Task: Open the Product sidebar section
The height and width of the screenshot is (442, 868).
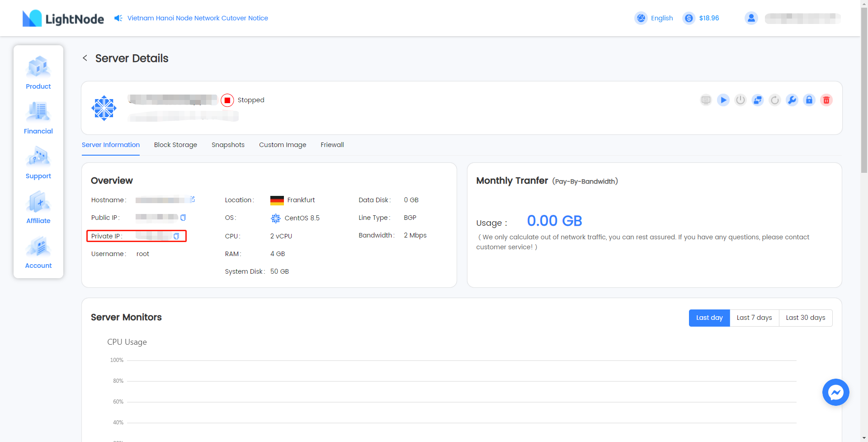Action: click(38, 73)
